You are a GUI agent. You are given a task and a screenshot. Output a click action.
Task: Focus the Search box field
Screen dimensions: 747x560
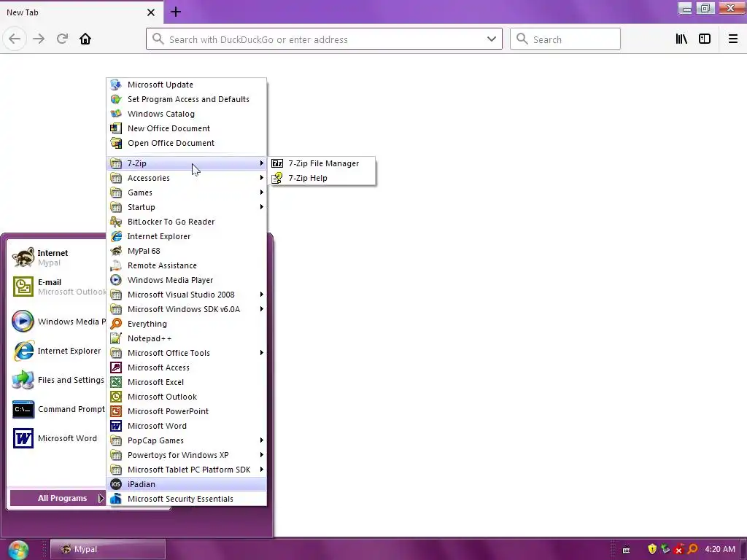click(565, 39)
